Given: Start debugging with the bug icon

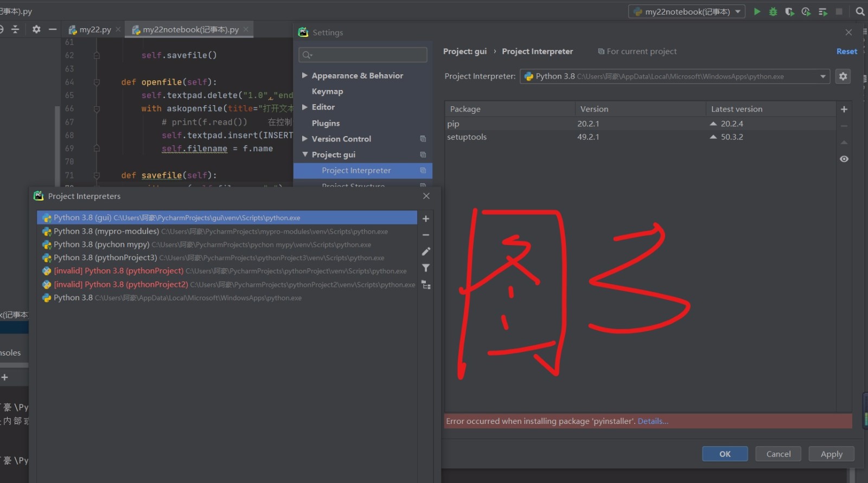Looking at the screenshot, I should click(x=773, y=11).
